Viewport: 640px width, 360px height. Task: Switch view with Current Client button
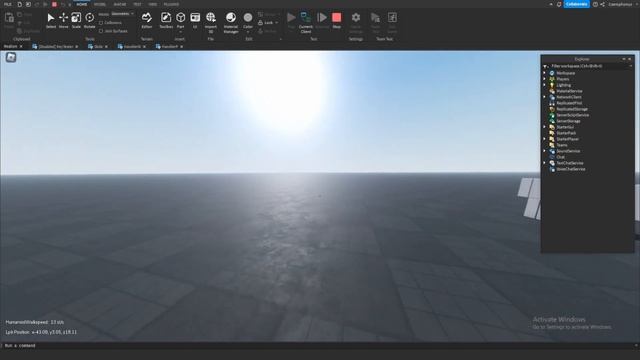(306, 22)
